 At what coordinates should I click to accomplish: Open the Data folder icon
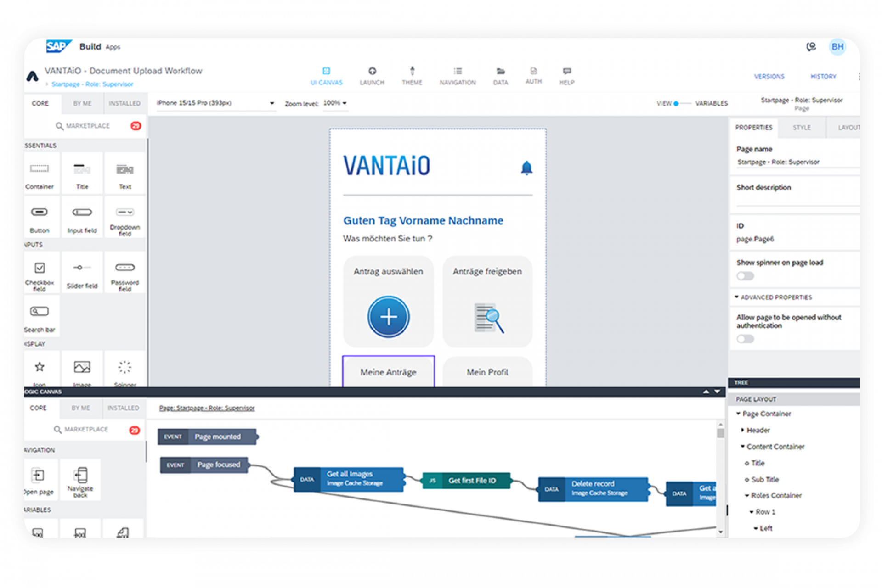click(500, 72)
